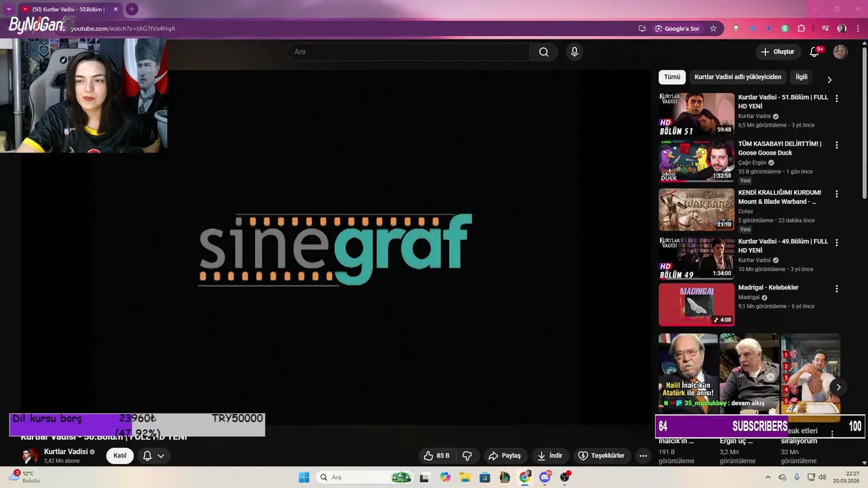The image size is (868, 488).
Task: Open League of Legends taskbar icon
Action: tap(505, 477)
